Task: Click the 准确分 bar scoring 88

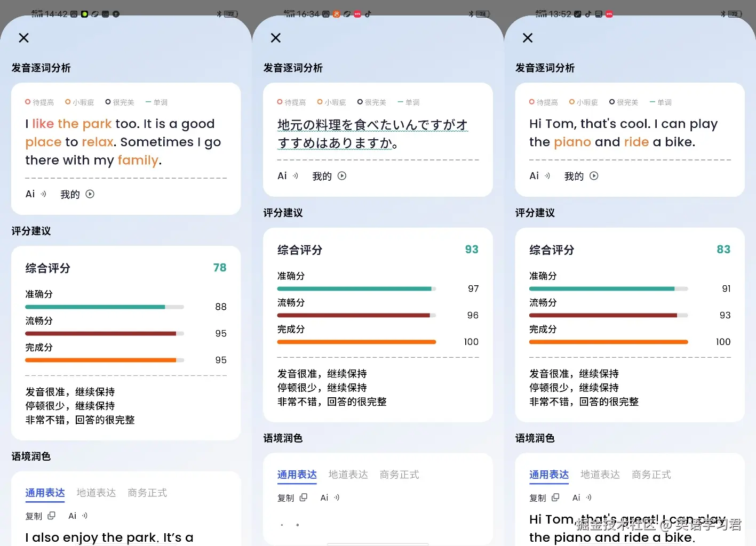Action: (x=105, y=307)
